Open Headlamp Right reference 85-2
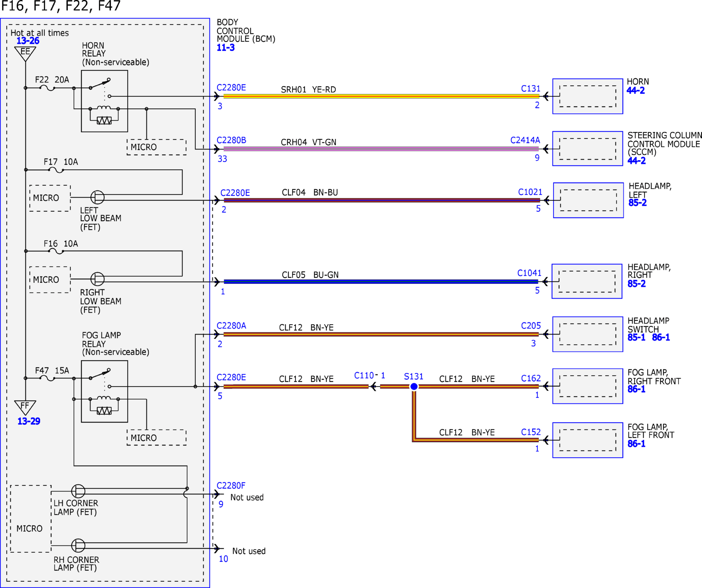 pyautogui.click(x=636, y=284)
